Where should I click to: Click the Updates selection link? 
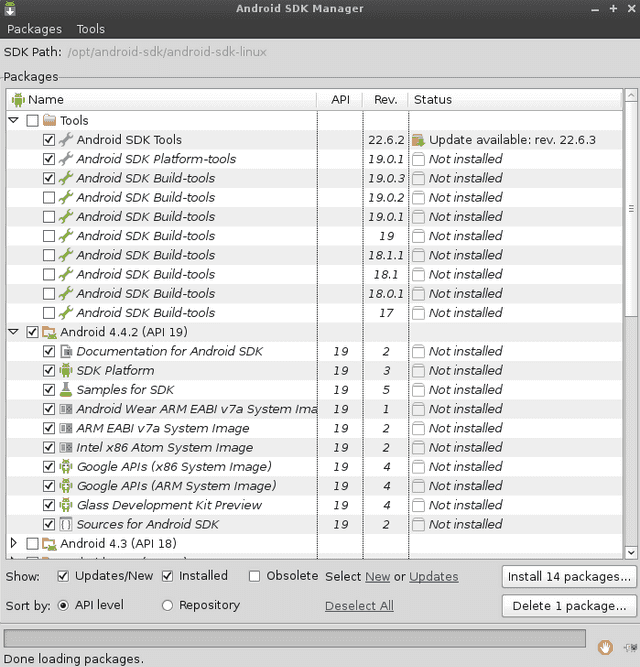tap(434, 577)
